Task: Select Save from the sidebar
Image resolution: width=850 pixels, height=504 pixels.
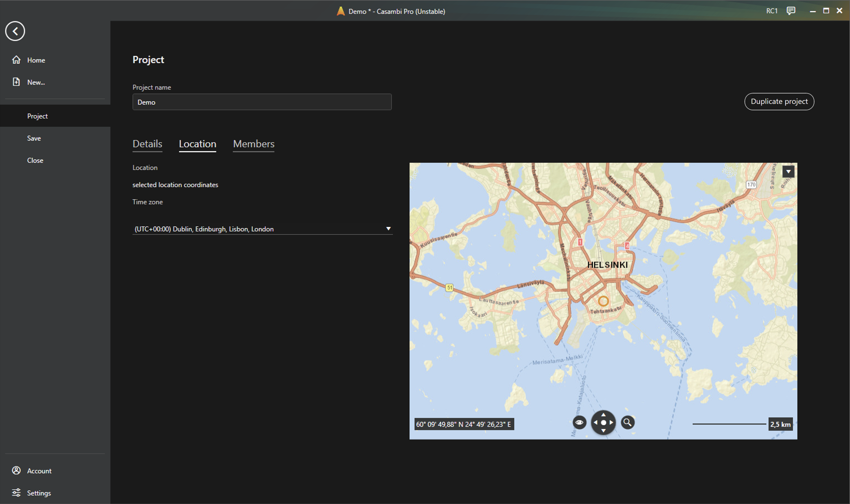Action: (34, 138)
